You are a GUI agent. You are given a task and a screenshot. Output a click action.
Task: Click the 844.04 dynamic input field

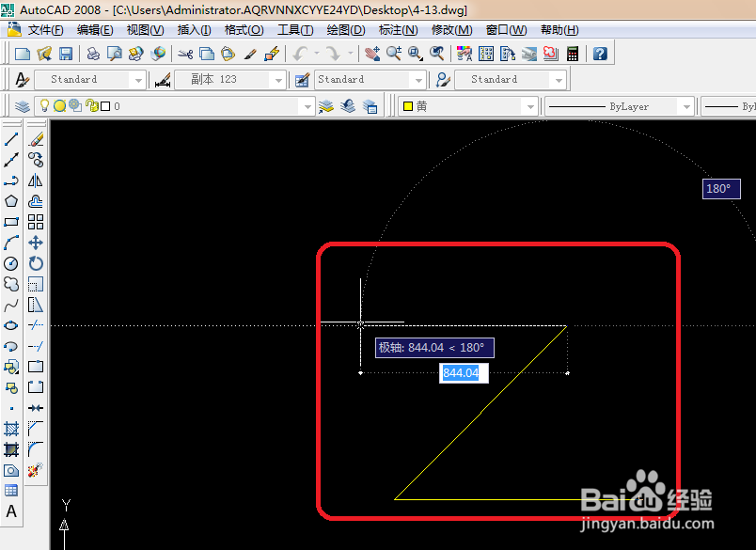464,373
